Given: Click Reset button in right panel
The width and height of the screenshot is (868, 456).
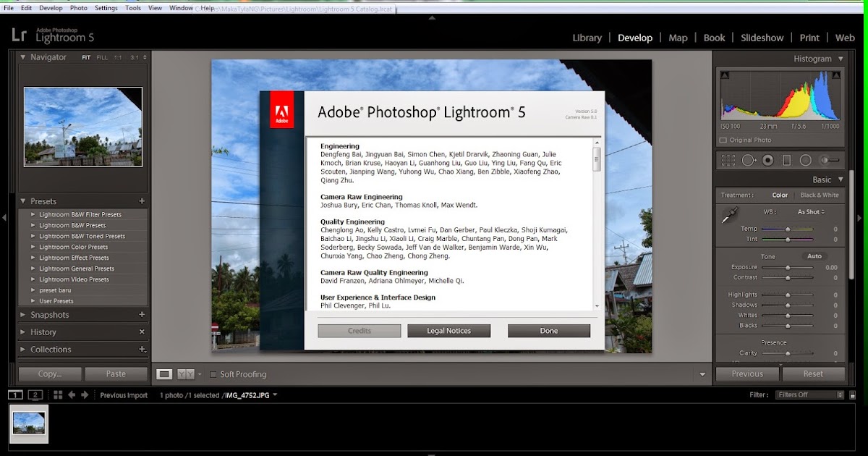Looking at the screenshot, I should click(813, 374).
